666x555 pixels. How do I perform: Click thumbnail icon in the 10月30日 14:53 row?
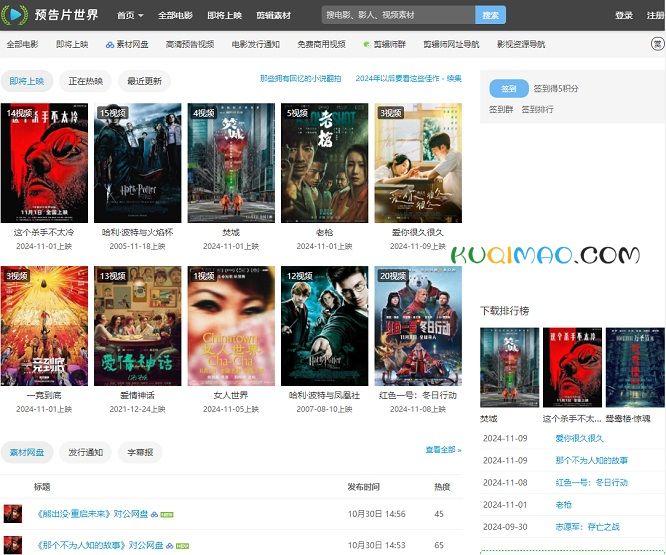point(13,545)
